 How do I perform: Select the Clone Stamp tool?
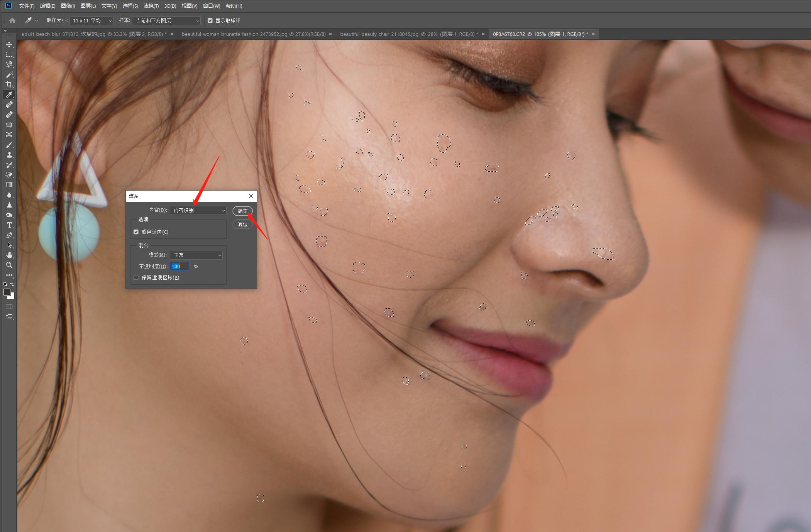pos(9,155)
